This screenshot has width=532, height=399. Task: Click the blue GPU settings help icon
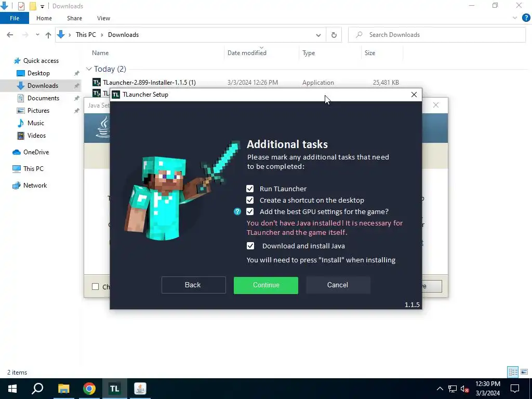tap(237, 212)
